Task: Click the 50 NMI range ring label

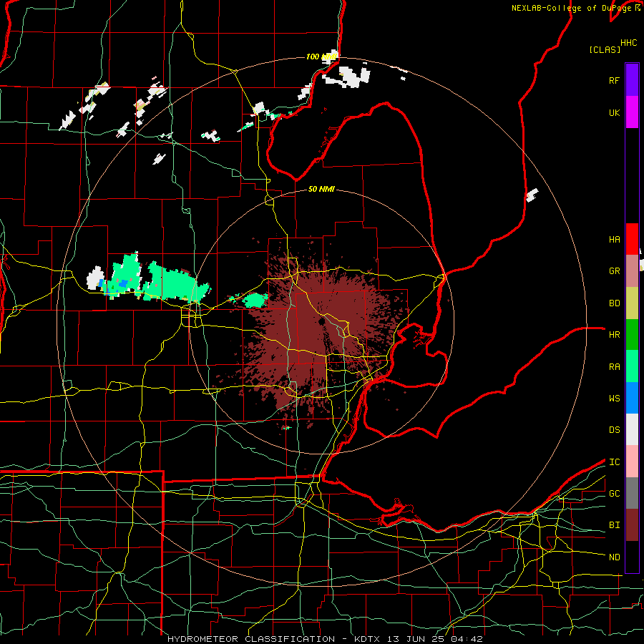Action: point(321,189)
